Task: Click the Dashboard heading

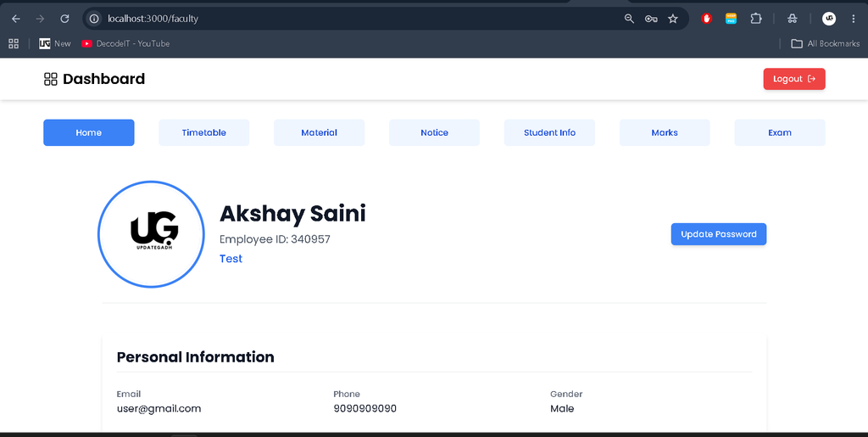Action: 104,79
